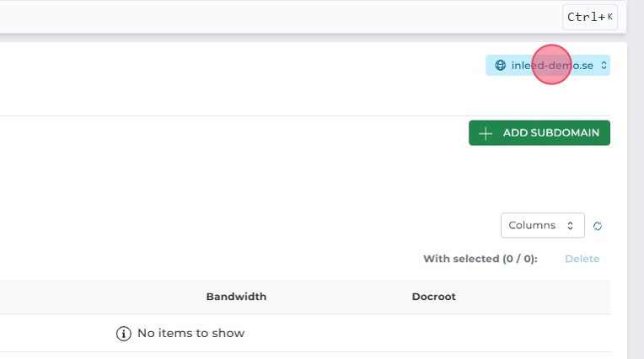Click the inleed-demo.se domain name text
Viewport: 644px width, 359px height.
click(x=552, y=66)
